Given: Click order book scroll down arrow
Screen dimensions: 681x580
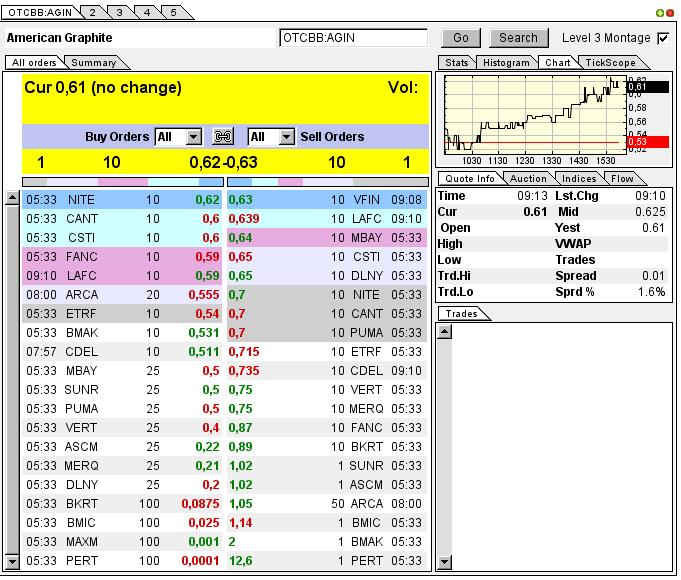Looking at the screenshot, I should pyautogui.click(x=12, y=566).
